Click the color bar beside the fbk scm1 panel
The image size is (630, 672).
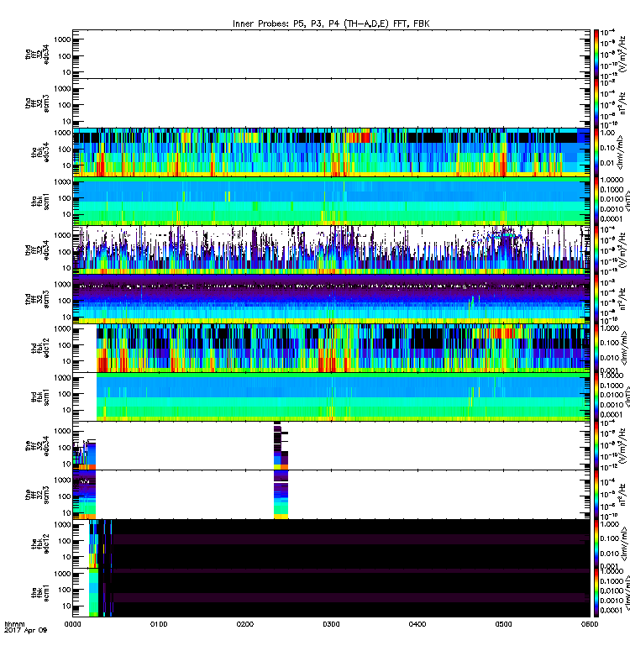click(x=596, y=593)
